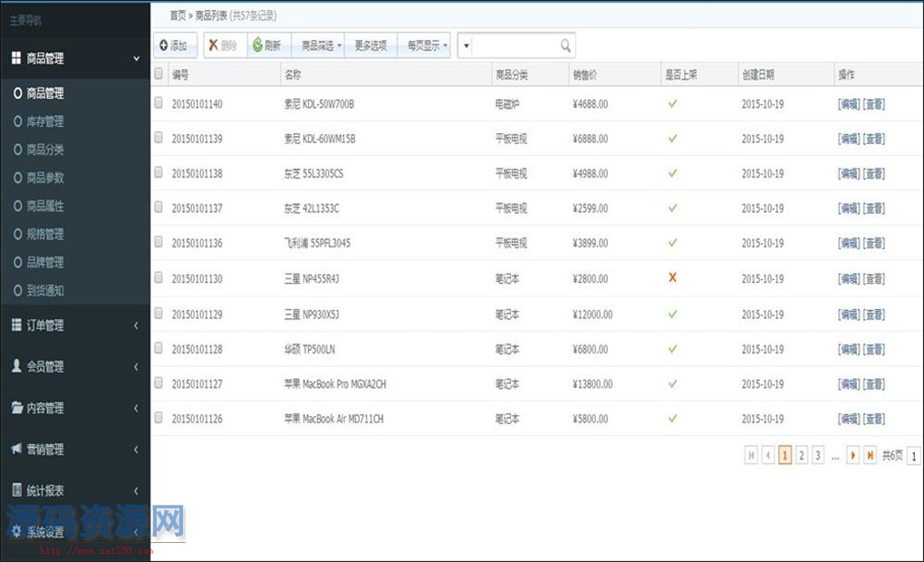Click the circle icon beside 商品分类
This screenshot has height=562, width=924.
tap(18, 150)
